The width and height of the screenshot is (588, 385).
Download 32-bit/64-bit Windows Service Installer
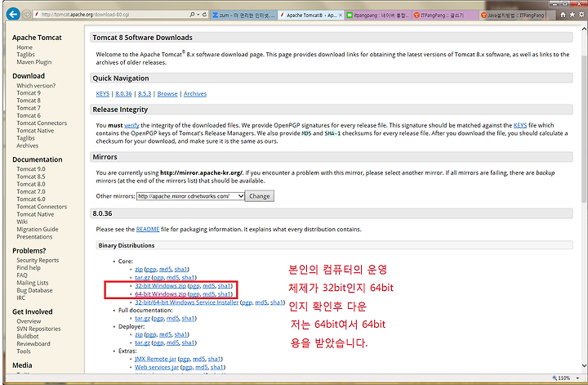pos(187,302)
